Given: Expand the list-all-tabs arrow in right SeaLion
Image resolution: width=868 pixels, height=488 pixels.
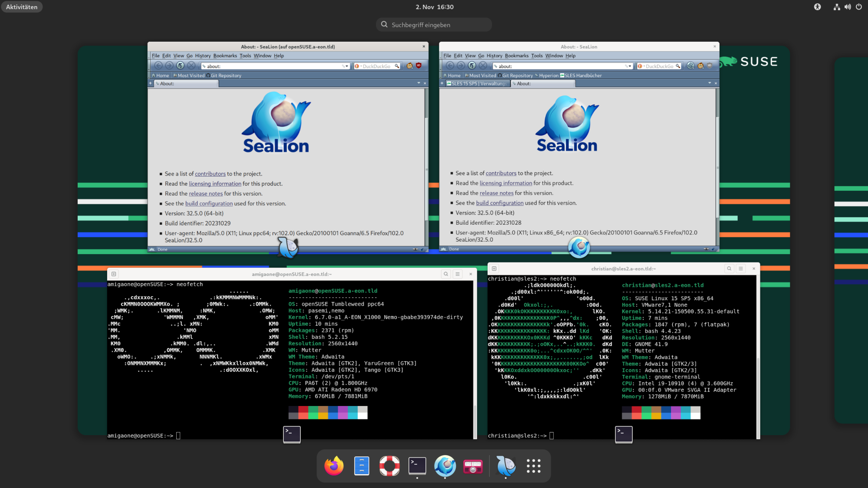Looking at the screenshot, I should tap(710, 83).
